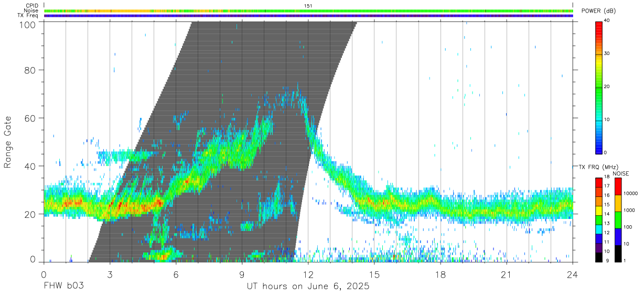Click the 1000 label on noise scale
Image resolution: width=644 pixels, height=297 pixels.
pos(629,210)
